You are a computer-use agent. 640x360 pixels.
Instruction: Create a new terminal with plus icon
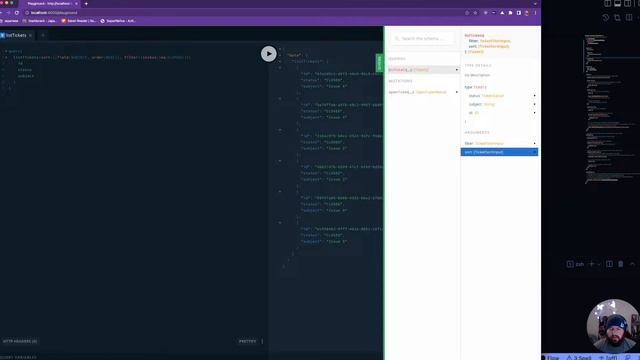(591, 264)
